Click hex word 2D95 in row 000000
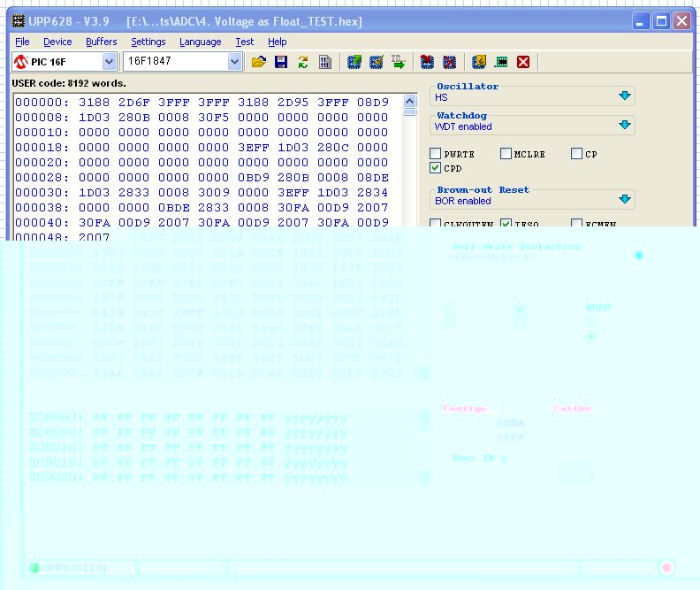The width and height of the screenshot is (700, 590). pyautogui.click(x=293, y=103)
